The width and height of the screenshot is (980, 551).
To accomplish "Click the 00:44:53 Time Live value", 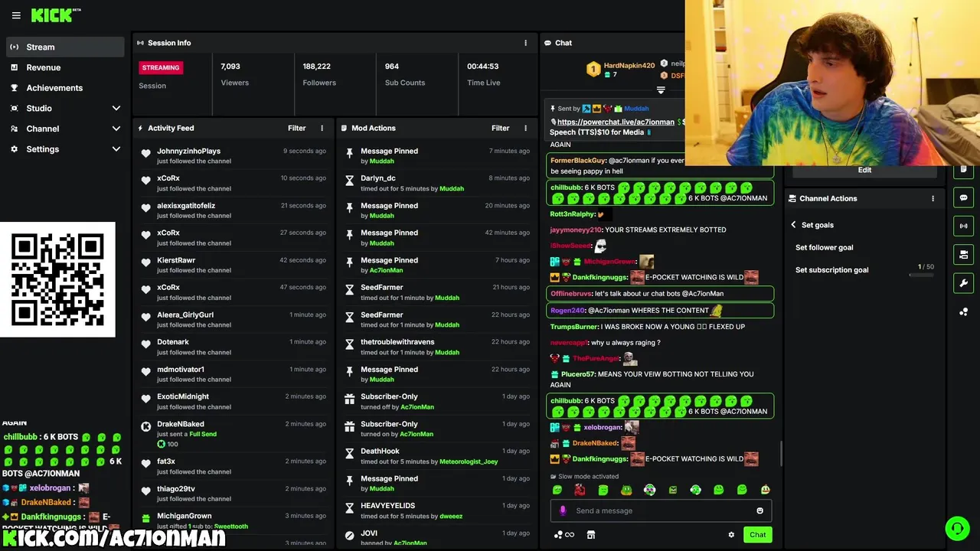I will (x=482, y=67).
